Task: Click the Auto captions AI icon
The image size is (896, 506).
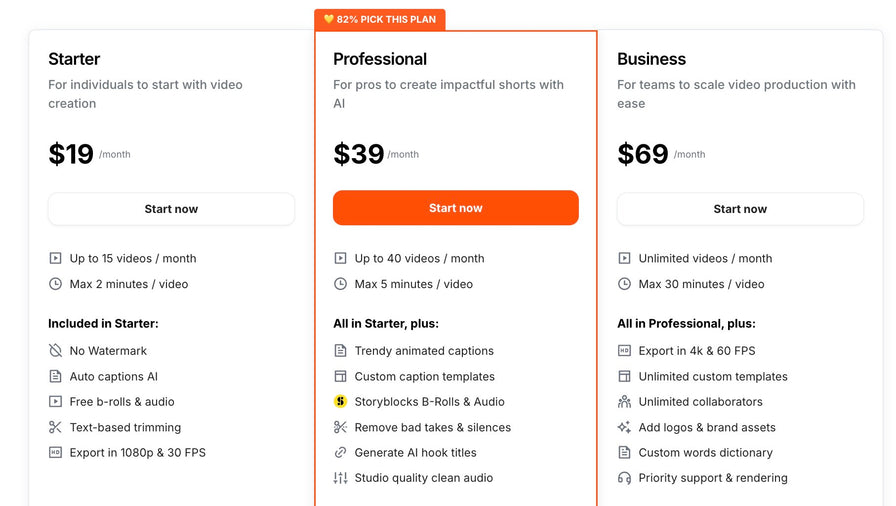Action: pyautogui.click(x=55, y=377)
